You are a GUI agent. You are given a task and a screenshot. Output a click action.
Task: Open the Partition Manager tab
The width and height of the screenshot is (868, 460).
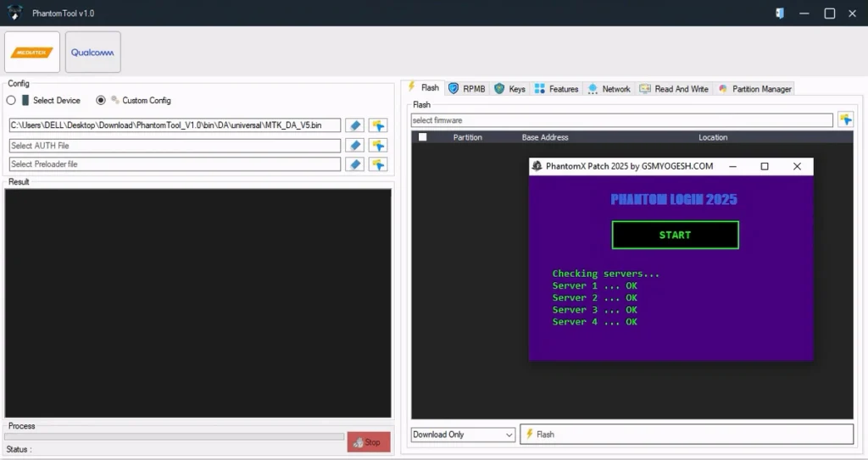754,89
